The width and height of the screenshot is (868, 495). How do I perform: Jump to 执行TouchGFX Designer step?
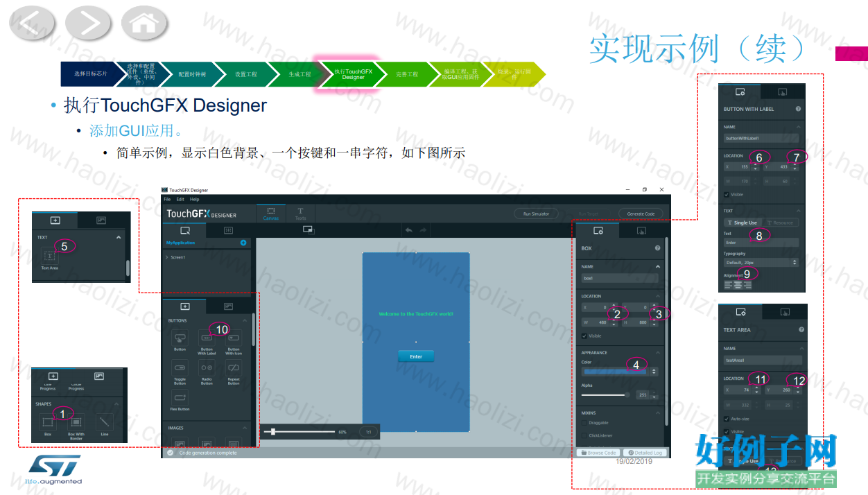pyautogui.click(x=353, y=73)
